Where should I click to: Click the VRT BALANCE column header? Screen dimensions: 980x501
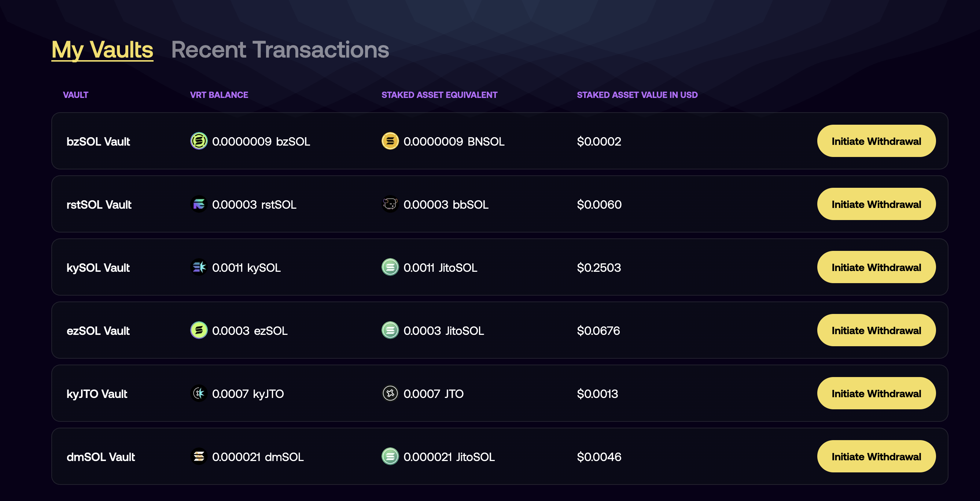click(219, 95)
